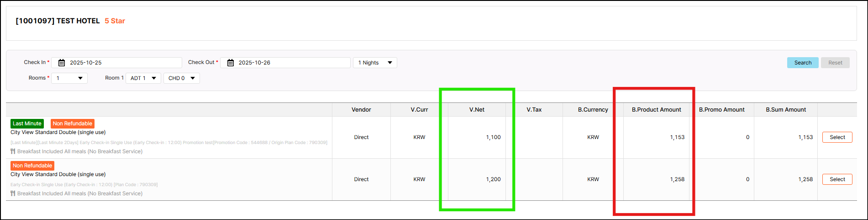Expand the Rooms count dropdown
The image size is (868, 220).
click(x=69, y=78)
